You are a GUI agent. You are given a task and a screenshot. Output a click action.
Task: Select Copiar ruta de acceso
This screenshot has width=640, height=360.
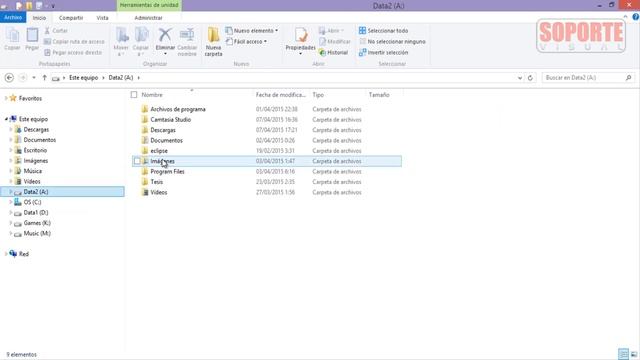coord(74,42)
